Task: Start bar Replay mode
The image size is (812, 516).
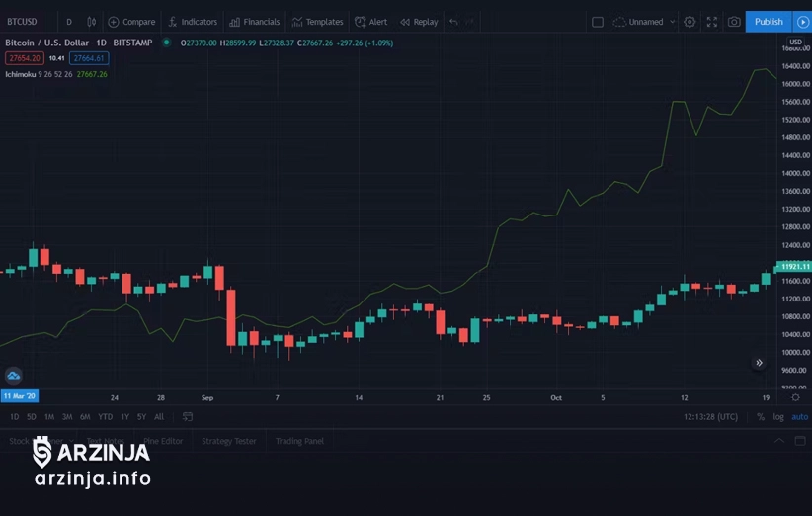Action: [x=419, y=22]
